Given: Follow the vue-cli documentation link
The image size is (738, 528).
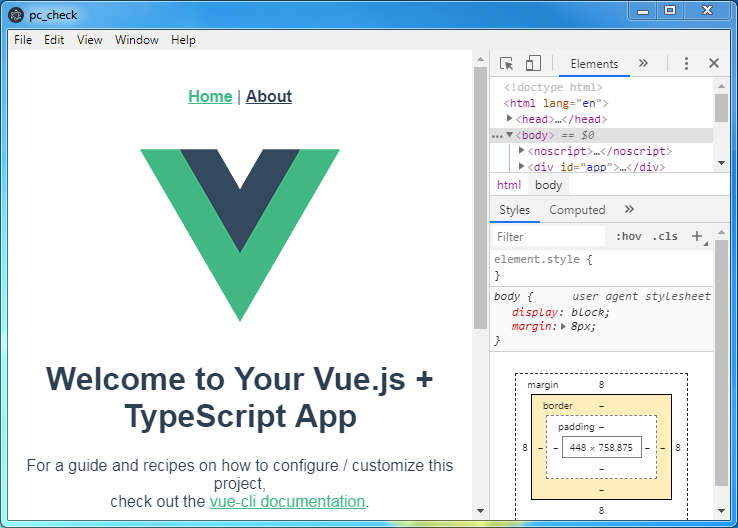Looking at the screenshot, I should click(287, 501).
